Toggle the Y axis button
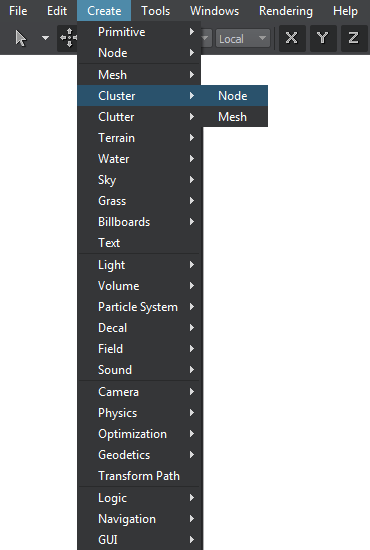This screenshot has height=550, width=370. [323, 38]
